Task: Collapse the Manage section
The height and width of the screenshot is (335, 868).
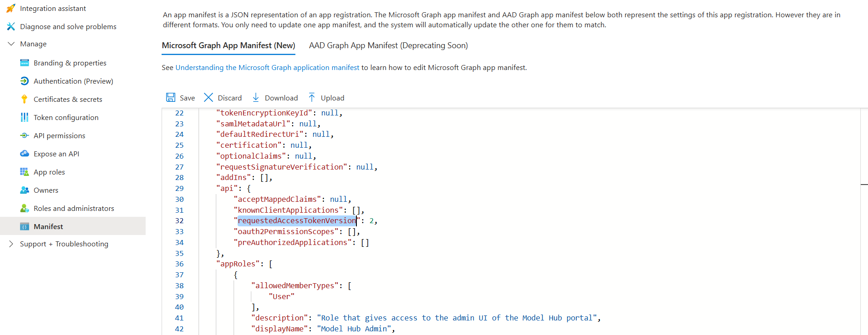Action: tap(11, 44)
